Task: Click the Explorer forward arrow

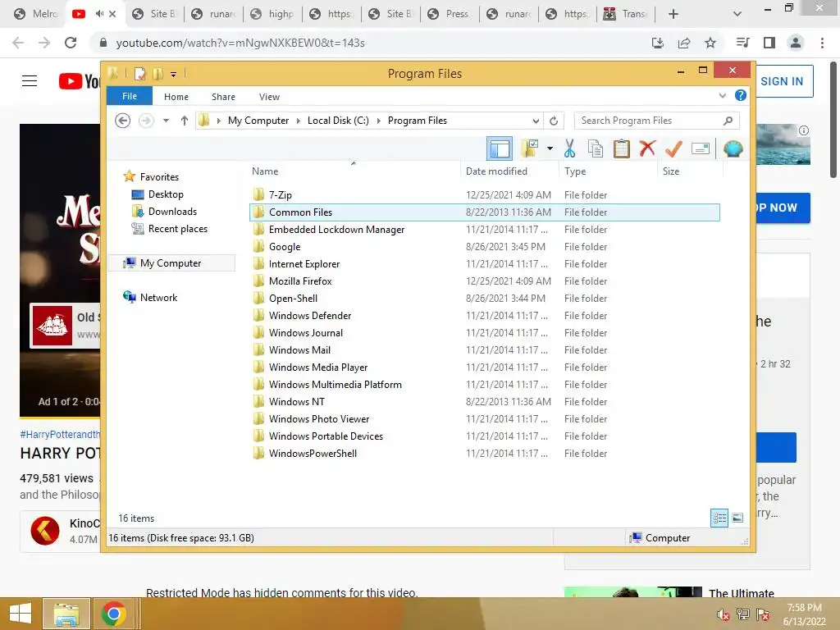Action: 146,121
